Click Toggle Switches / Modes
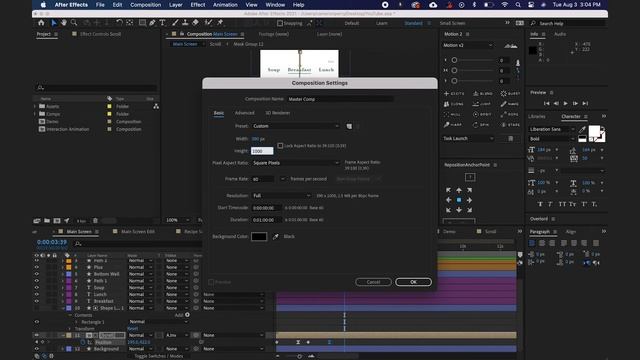The image size is (640, 360). click(159, 356)
